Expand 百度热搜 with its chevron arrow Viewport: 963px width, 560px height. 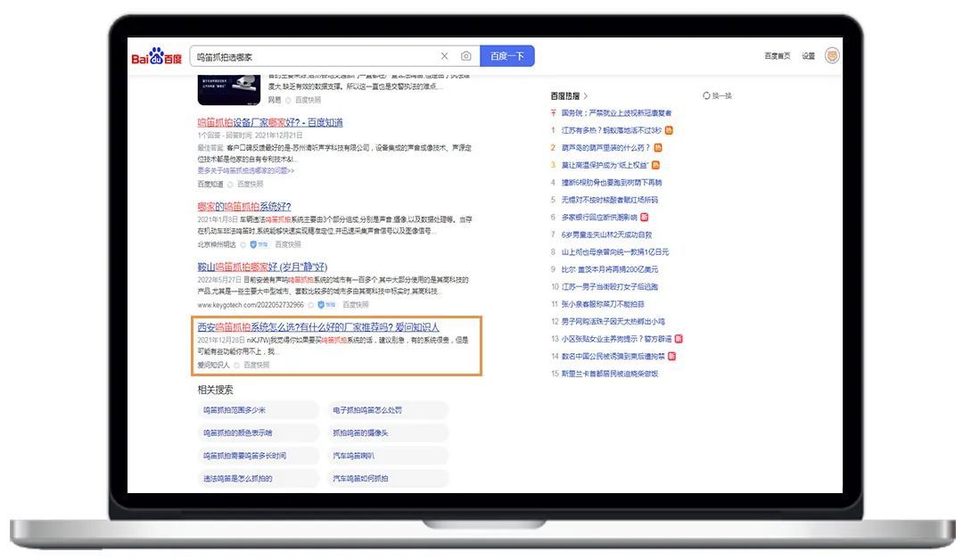586,95
